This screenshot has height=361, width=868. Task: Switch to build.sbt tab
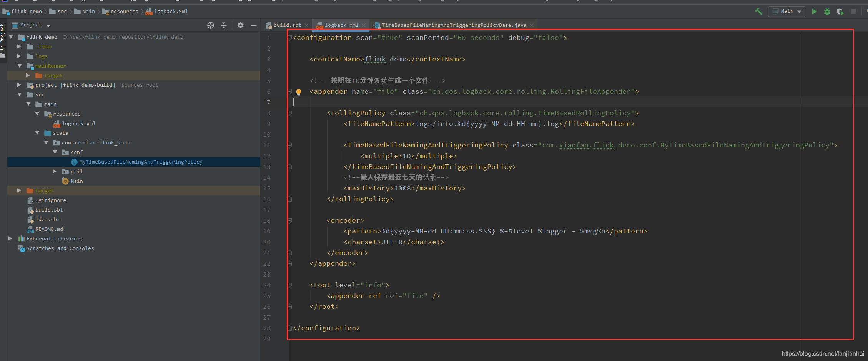pyautogui.click(x=287, y=25)
